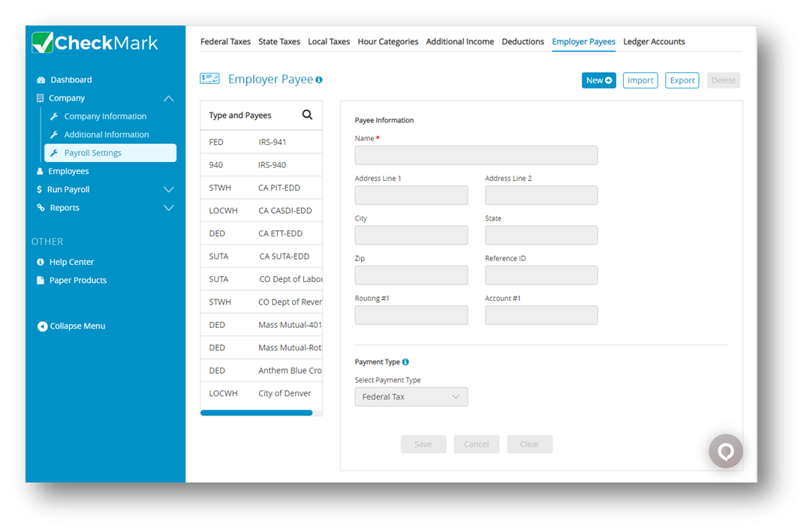Open the support chat bubble
The image size is (807, 532).
point(725,451)
